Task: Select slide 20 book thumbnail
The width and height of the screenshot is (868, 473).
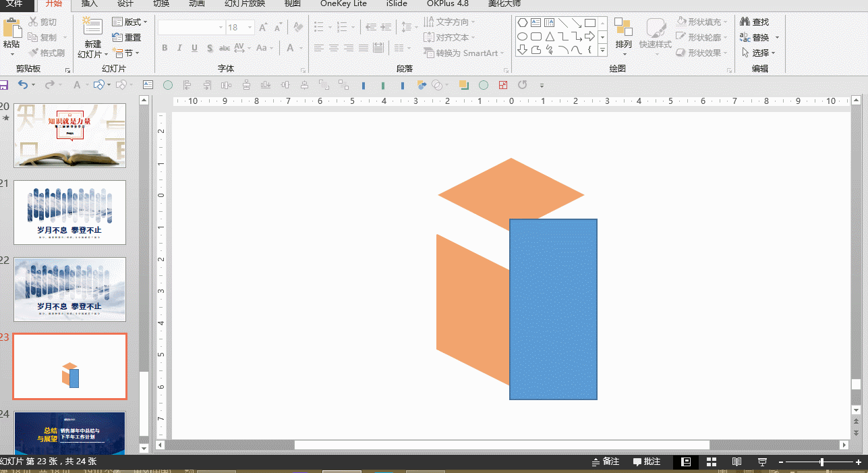Action: 69,135
